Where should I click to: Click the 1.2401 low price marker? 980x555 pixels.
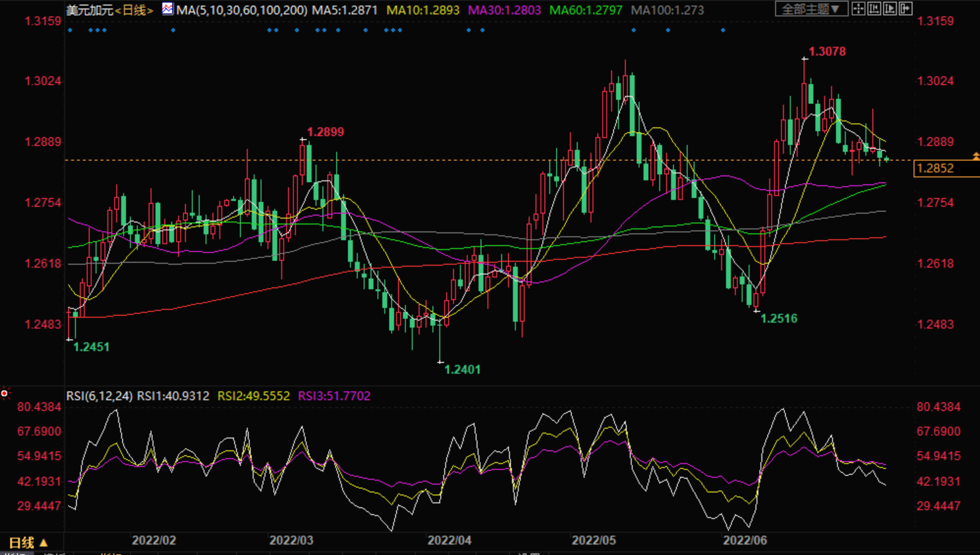(x=462, y=370)
